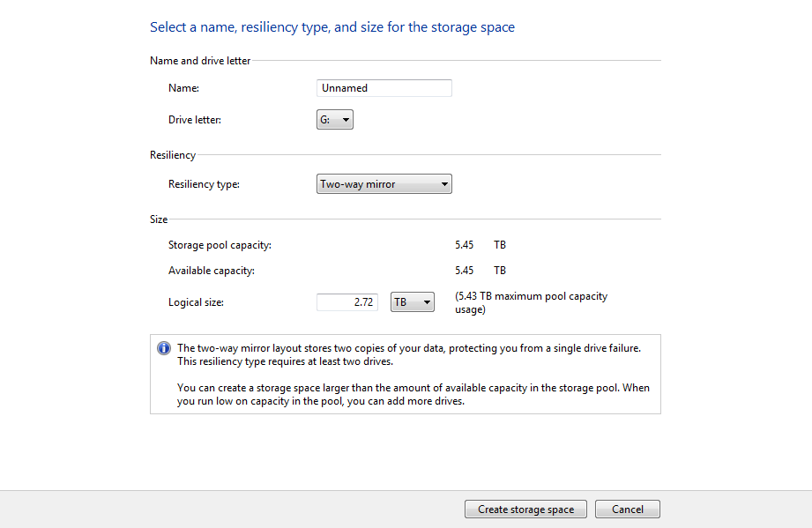Click the Resiliency type: label
The width and height of the screenshot is (812, 528).
(x=204, y=184)
